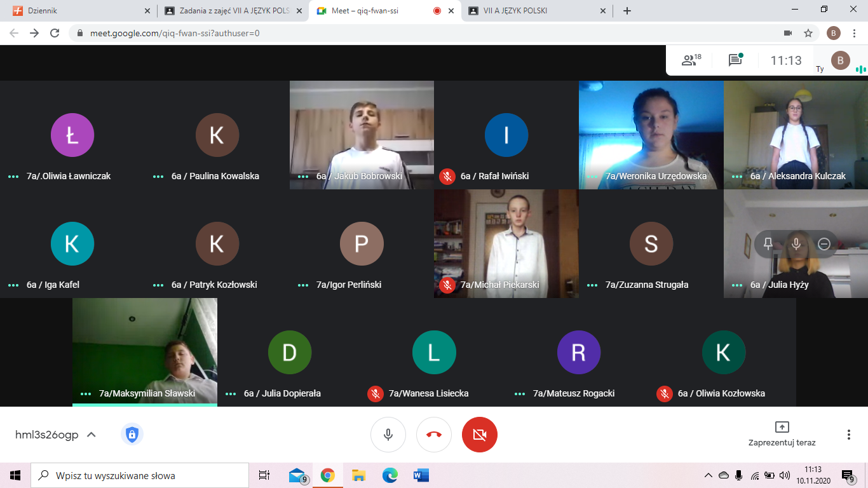
Task: Click the Weronika Urzędowska name label
Action: tap(656, 176)
